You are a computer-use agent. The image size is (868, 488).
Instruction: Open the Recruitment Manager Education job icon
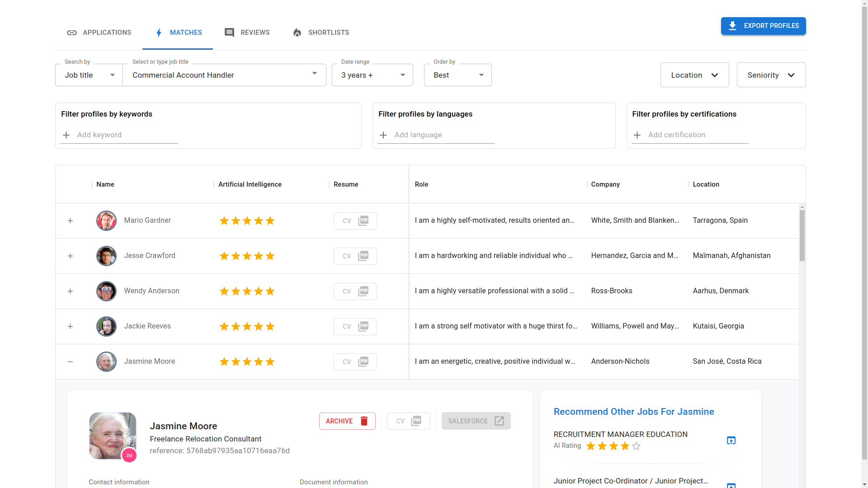coord(731,440)
